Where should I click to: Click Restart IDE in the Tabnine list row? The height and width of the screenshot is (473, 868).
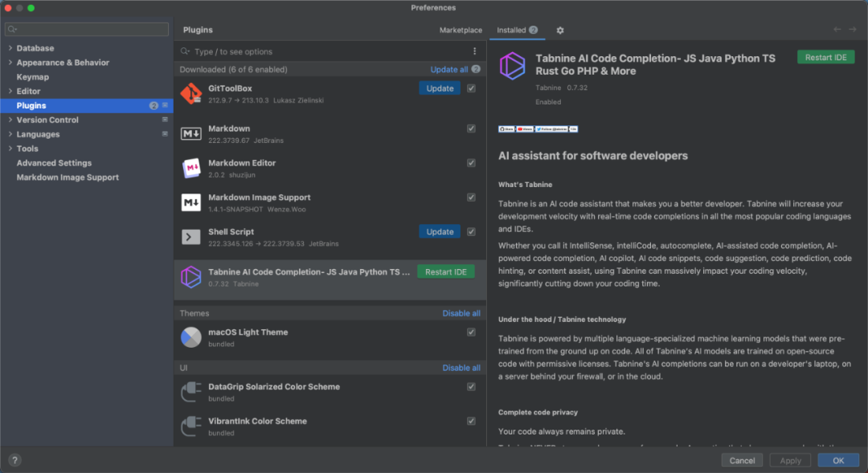coord(445,271)
